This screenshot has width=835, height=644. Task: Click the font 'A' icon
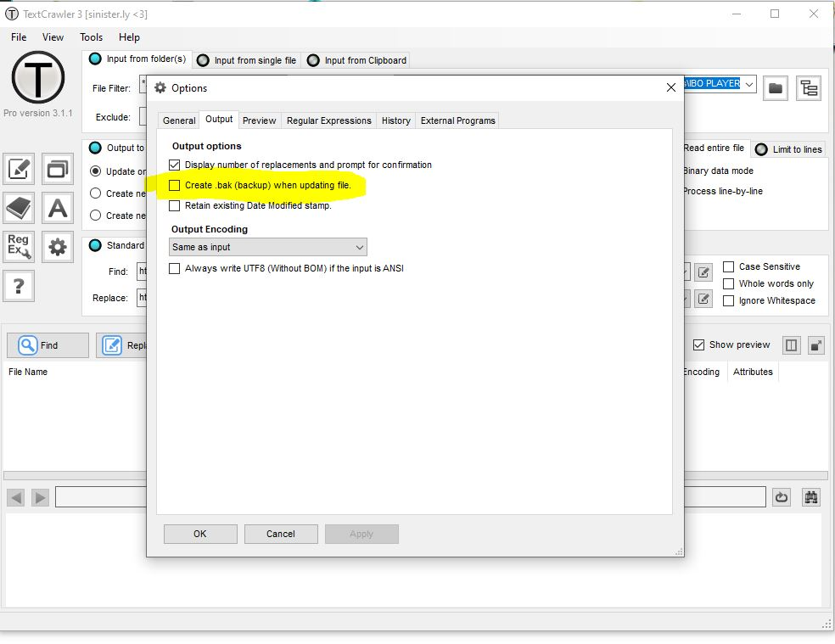[58, 208]
